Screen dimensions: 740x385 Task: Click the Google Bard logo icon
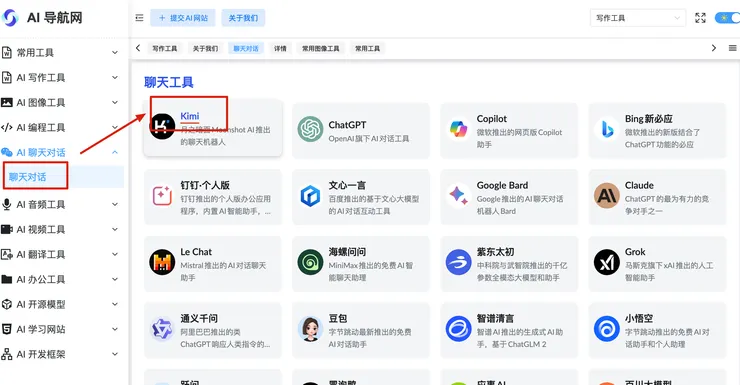tap(458, 195)
